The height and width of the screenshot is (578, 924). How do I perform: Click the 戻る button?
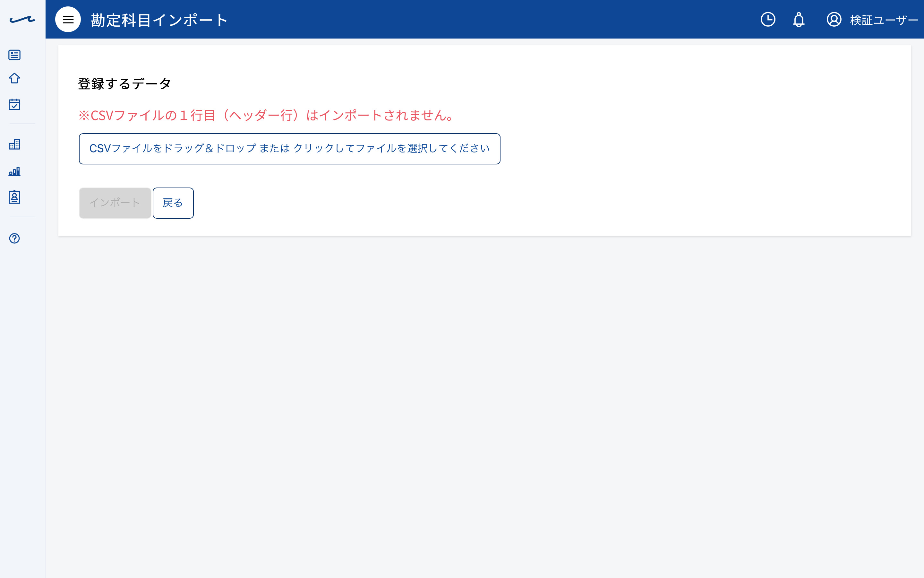(x=173, y=203)
